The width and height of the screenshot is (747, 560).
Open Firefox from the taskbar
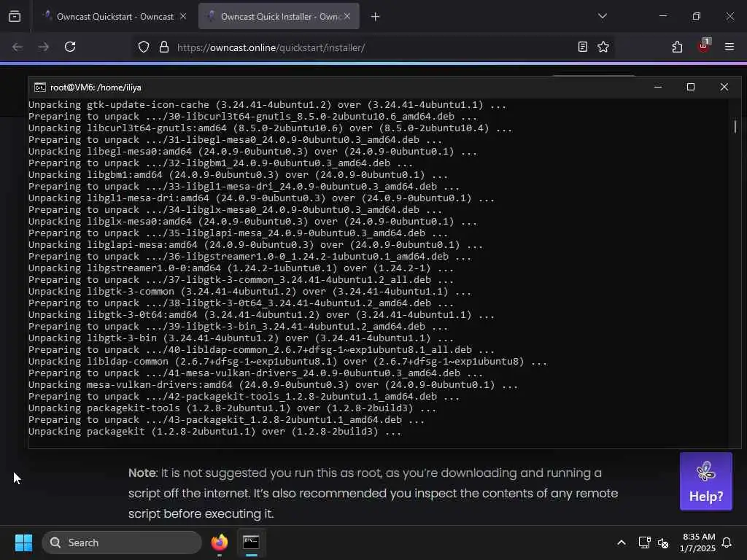[220, 542]
